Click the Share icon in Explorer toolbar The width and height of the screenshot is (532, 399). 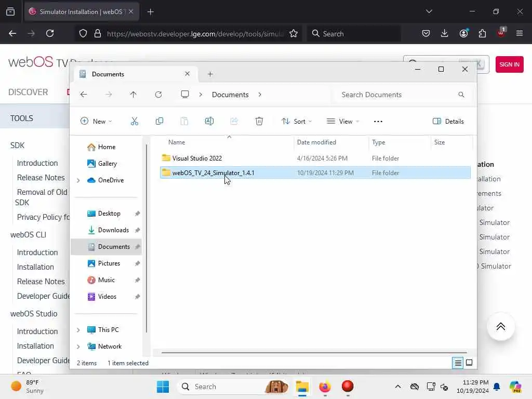[x=234, y=121]
